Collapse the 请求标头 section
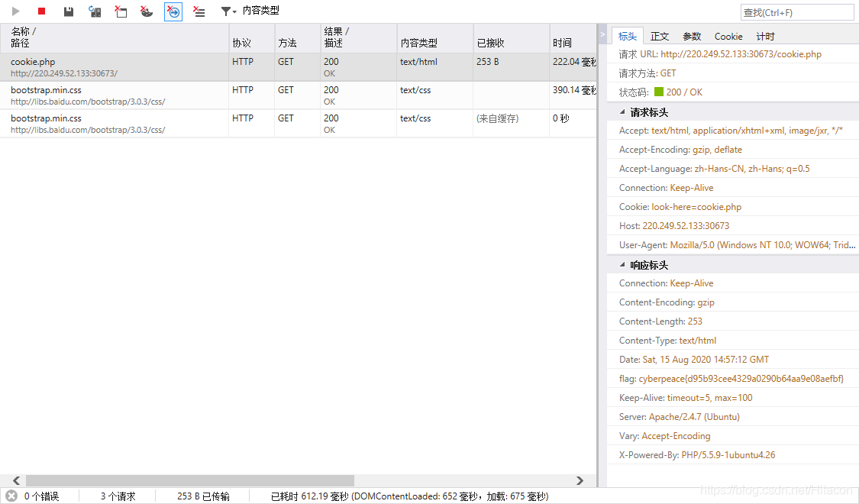The height and width of the screenshot is (504, 859). 622,111
